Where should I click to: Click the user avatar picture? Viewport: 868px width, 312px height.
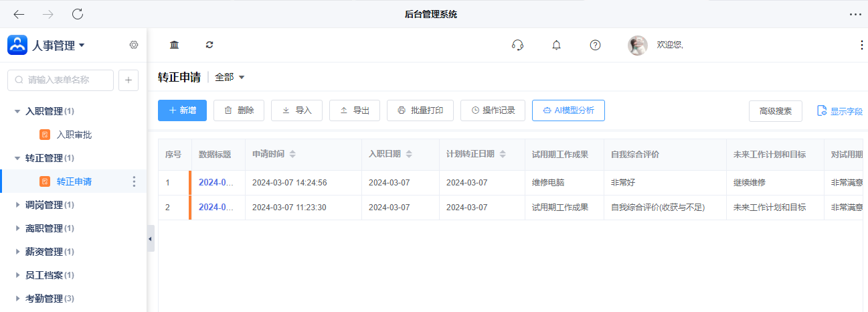637,45
